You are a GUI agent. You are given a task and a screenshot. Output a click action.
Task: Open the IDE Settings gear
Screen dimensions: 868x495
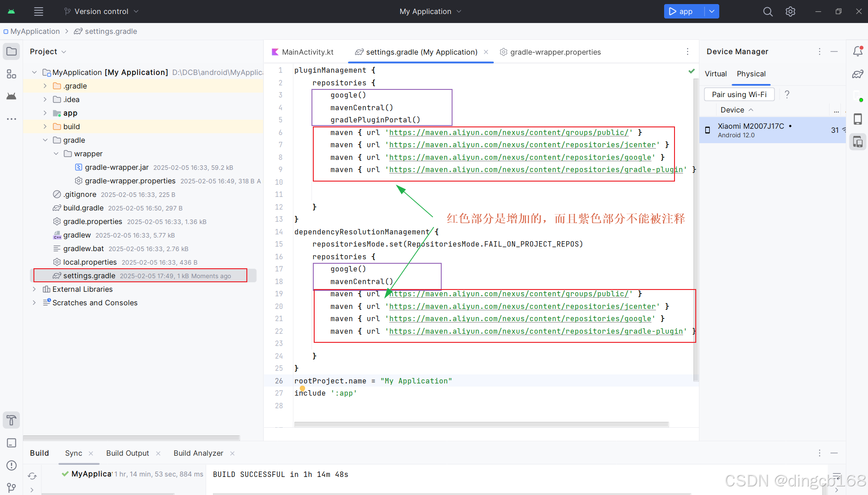[790, 11]
